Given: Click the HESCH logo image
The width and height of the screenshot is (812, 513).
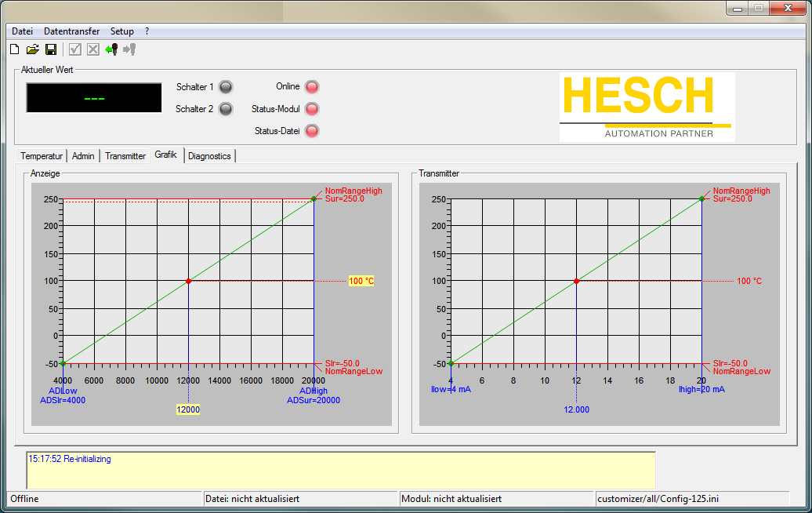Looking at the screenshot, I should tap(647, 107).
